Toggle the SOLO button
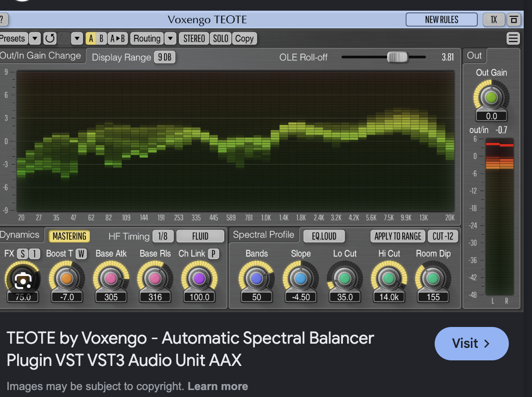 (x=221, y=38)
